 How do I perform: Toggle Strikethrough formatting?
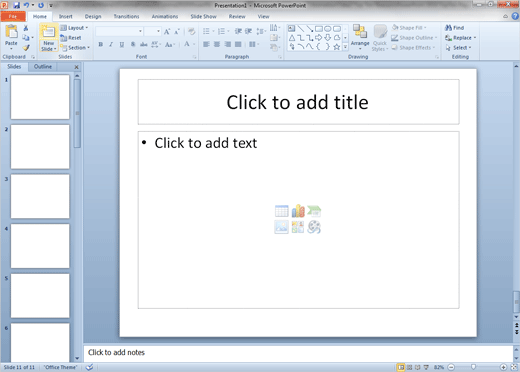144,44
